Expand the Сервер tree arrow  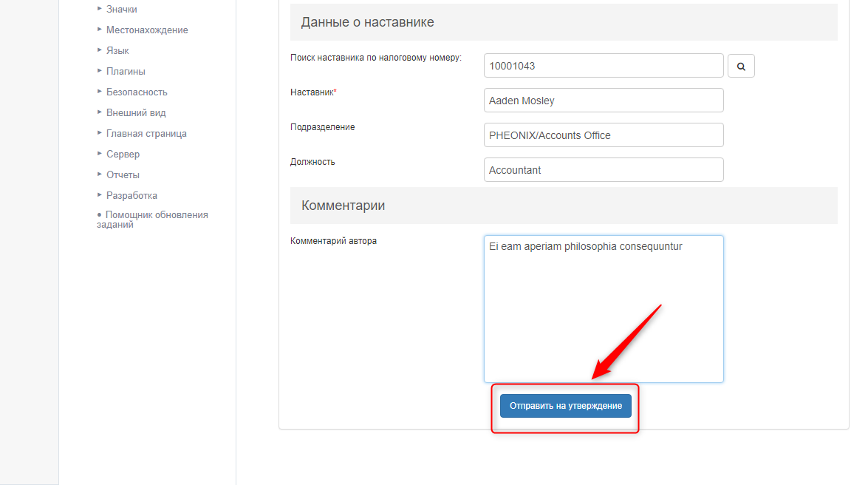pyautogui.click(x=99, y=153)
